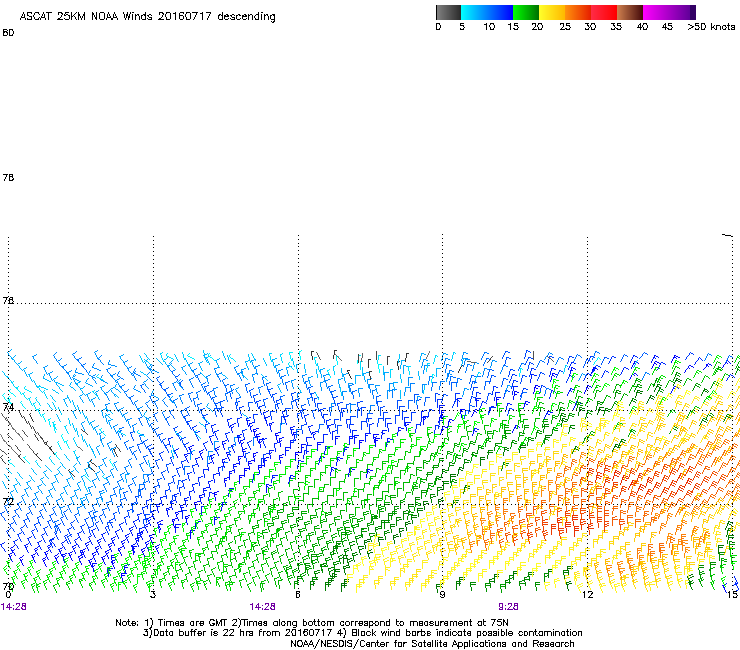The height and width of the screenshot is (650, 740).
Task: Click the purple 9:28 time label
Action: tap(508, 607)
